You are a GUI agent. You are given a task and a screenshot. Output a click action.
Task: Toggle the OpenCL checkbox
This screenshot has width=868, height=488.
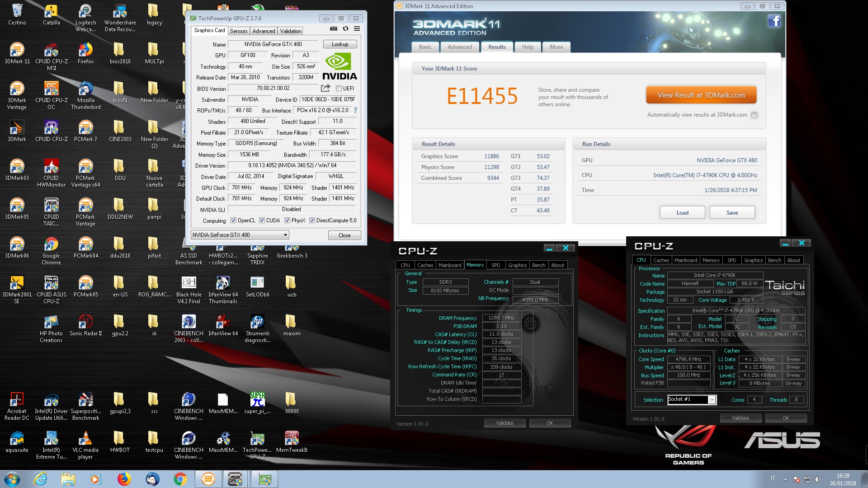click(x=233, y=221)
